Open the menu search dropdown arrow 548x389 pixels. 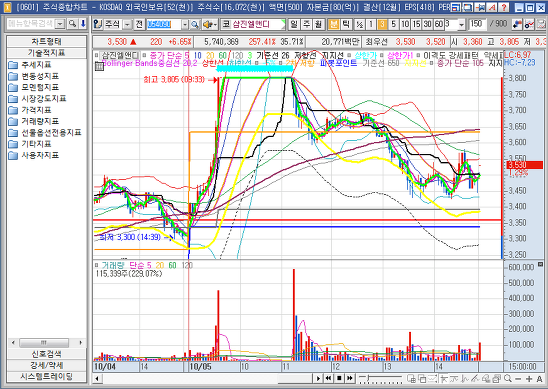[60, 24]
